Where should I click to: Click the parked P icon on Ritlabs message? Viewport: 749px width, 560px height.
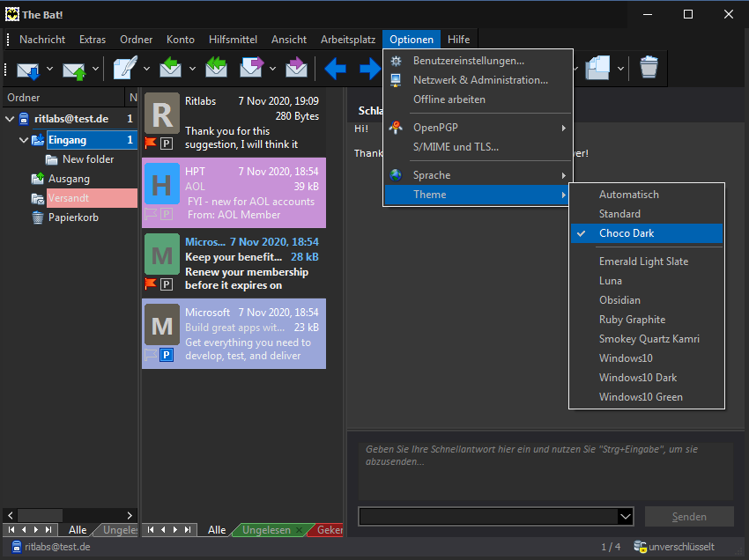(x=167, y=143)
